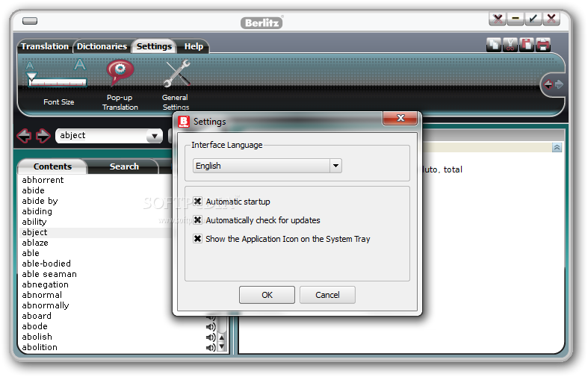Click the word input field with abject

tap(102, 136)
